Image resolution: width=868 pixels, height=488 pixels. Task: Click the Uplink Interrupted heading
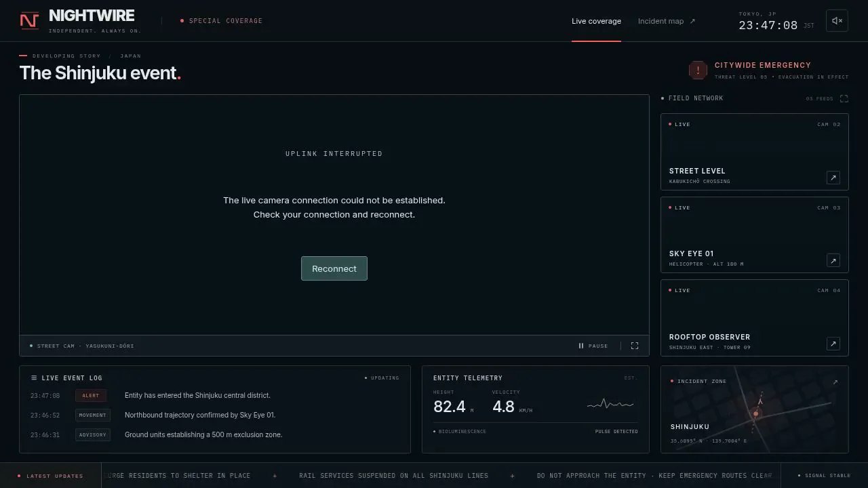[x=334, y=154]
